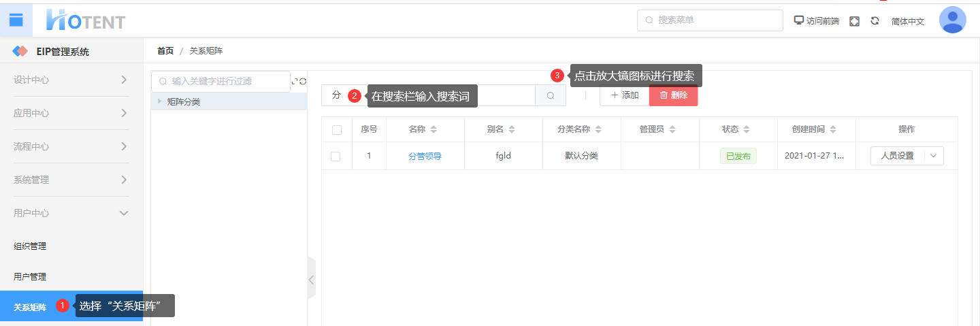Click the 已发布 status tag
This screenshot has height=326, width=980.
coord(738,156)
